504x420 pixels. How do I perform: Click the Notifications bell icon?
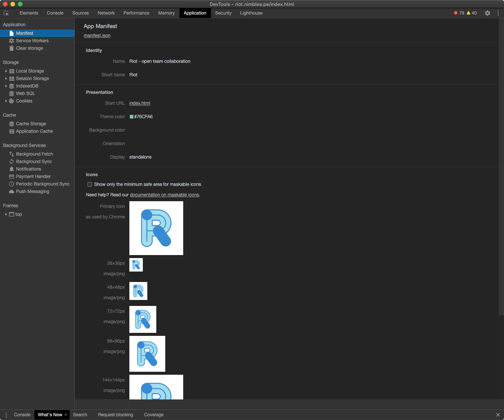tap(12, 169)
